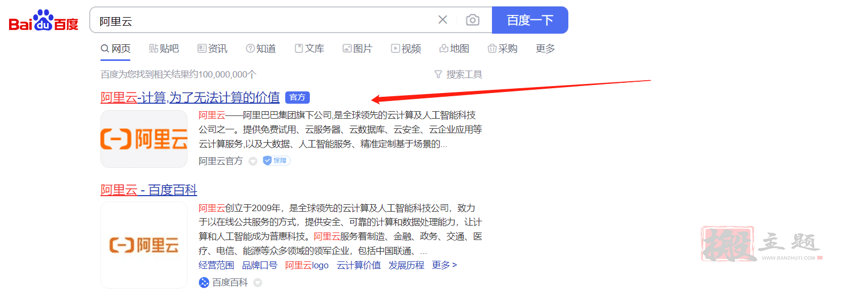Viewport: 868px width, 302px height.
Task: Click the 百度百科 result's 阿里云 thumbnail
Action: click(x=144, y=245)
